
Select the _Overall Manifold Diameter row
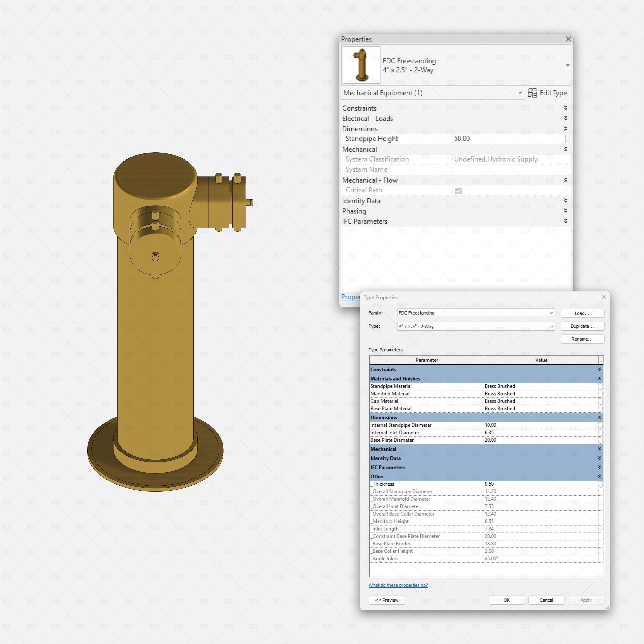[x=486, y=499]
